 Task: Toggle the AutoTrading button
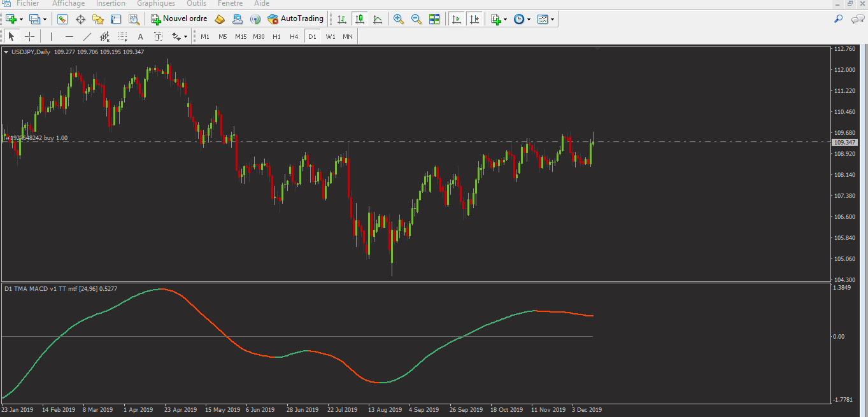295,19
